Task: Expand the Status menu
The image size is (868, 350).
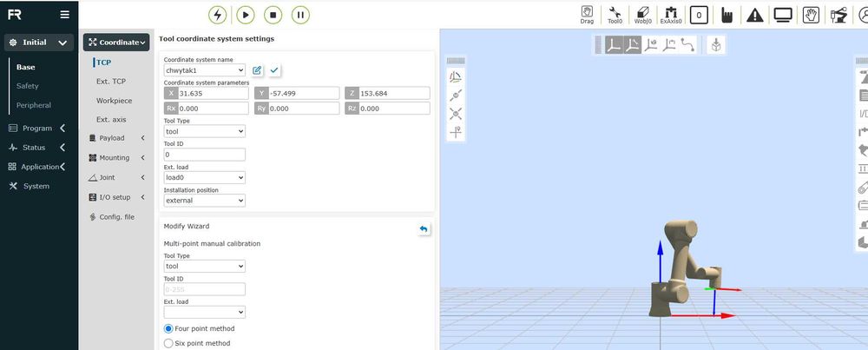Action: click(x=37, y=148)
